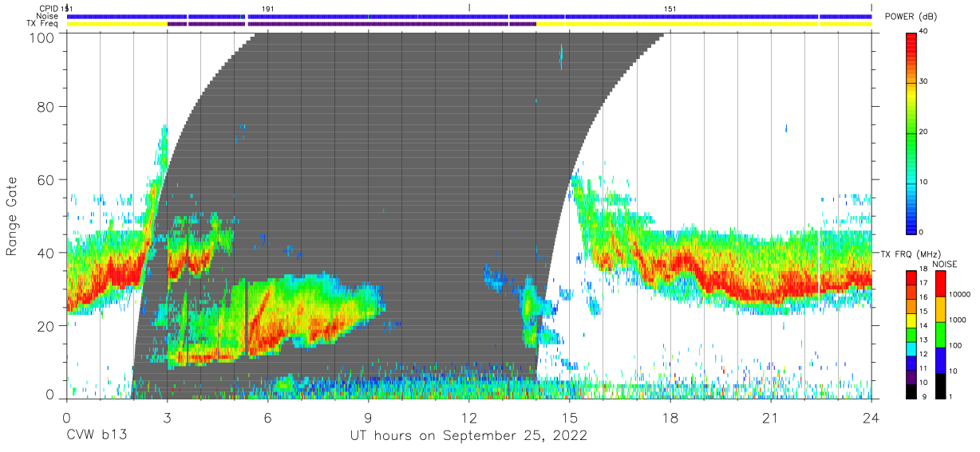
Task: Click the 'Noise' row label at top
Action: tap(46, 16)
